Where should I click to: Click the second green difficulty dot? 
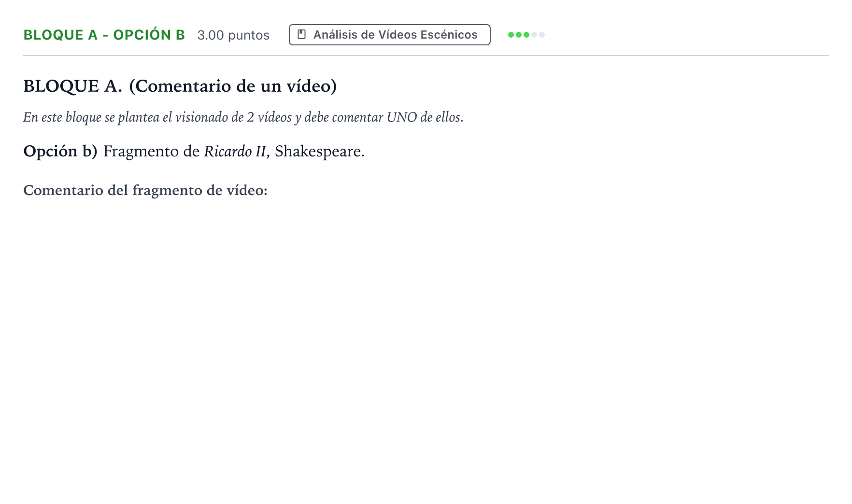(519, 35)
